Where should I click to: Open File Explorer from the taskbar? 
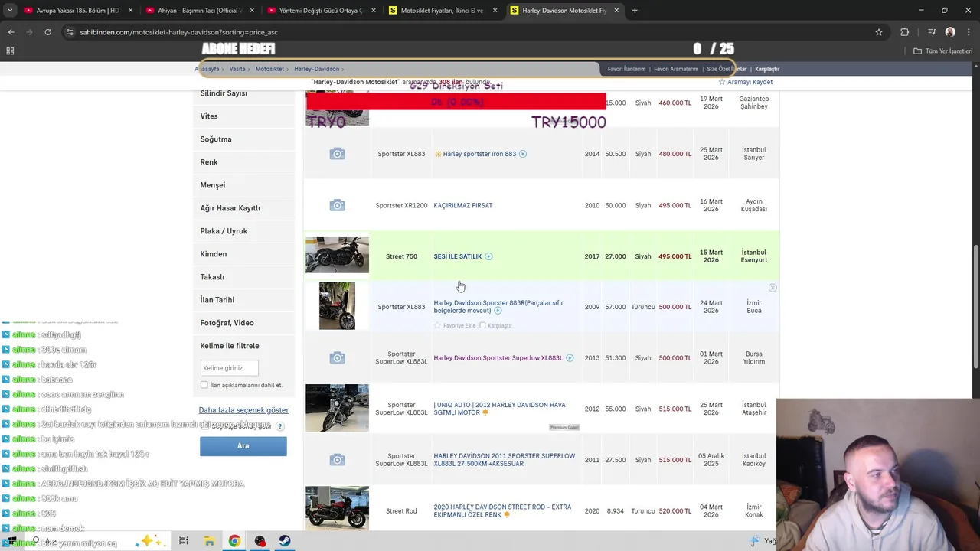pos(209,541)
